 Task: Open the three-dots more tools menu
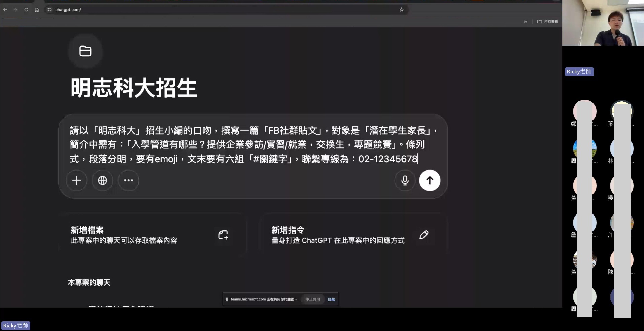(x=128, y=180)
